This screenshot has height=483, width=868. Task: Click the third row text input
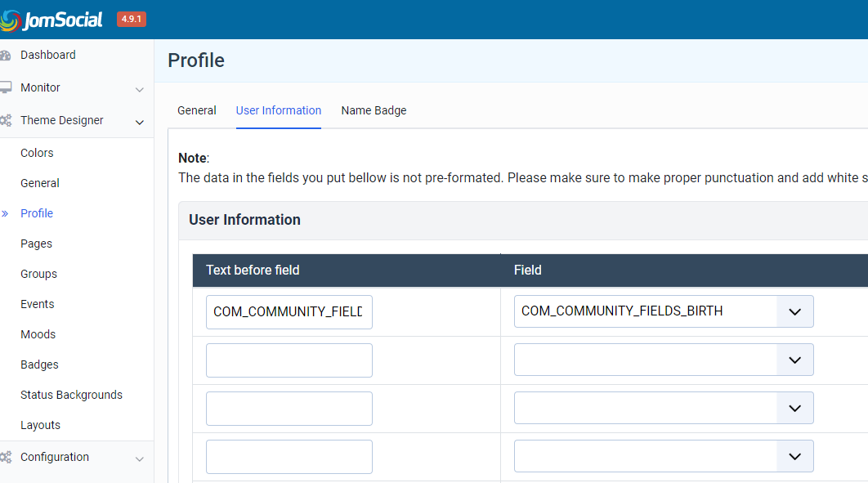coord(289,408)
